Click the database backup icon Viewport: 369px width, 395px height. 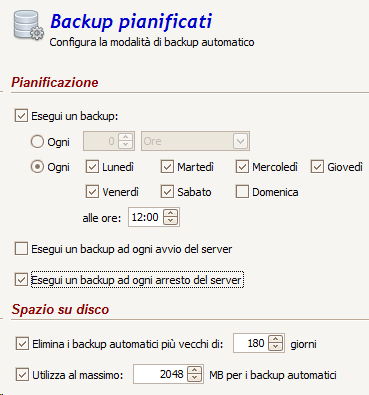point(29,26)
